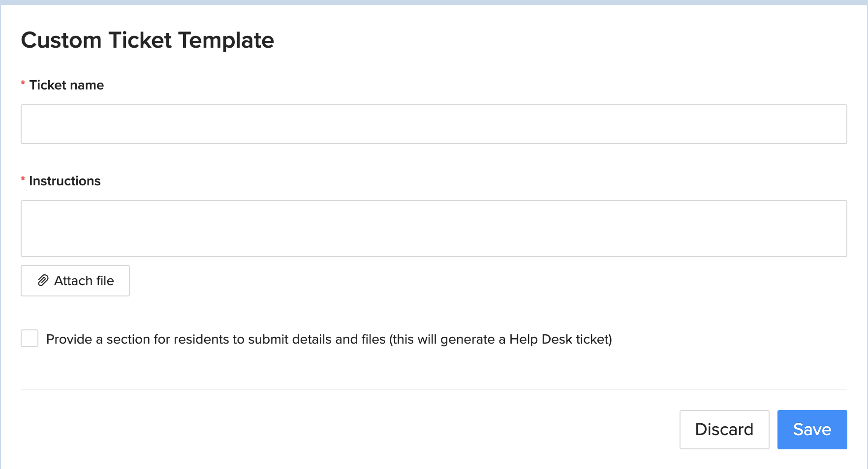Click the 'Custom Ticket Template' heading
This screenshot has width=868, height=469.
click(147, 40)
